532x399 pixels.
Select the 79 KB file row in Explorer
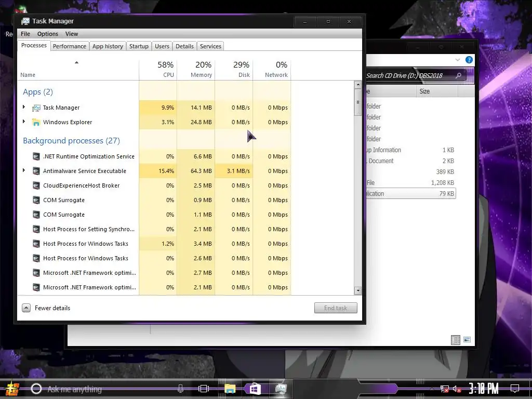point(410,194)
